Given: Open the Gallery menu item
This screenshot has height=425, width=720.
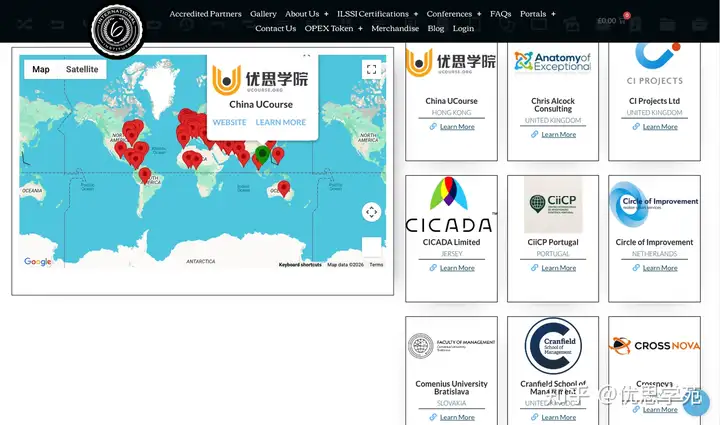Looking at the screenshot, I should 263,14.
